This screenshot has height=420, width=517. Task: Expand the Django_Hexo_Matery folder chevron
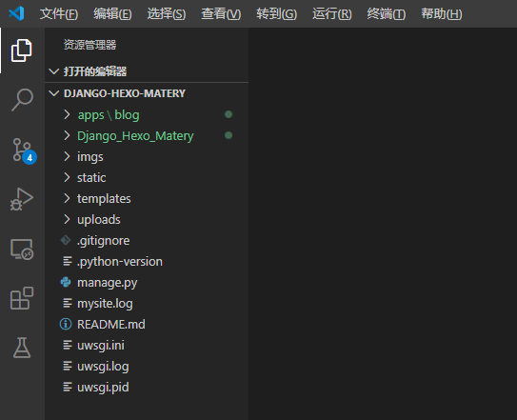pos(67,135)
